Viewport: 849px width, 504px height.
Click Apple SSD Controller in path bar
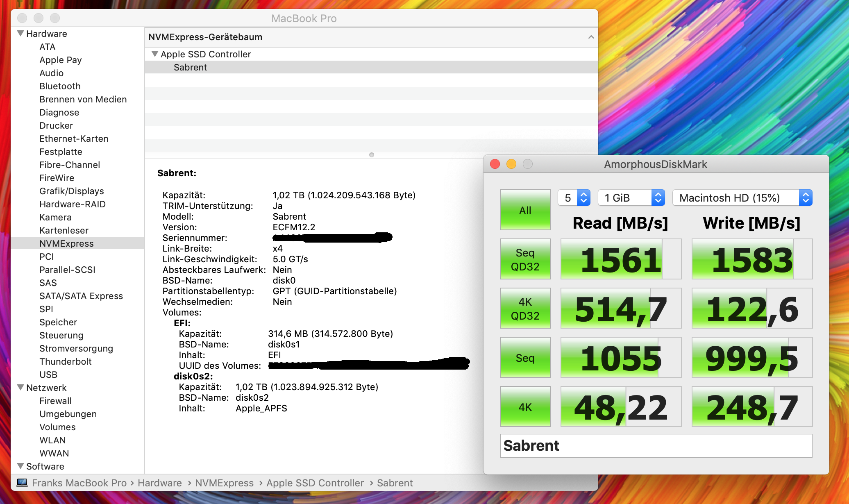(315, 483)
